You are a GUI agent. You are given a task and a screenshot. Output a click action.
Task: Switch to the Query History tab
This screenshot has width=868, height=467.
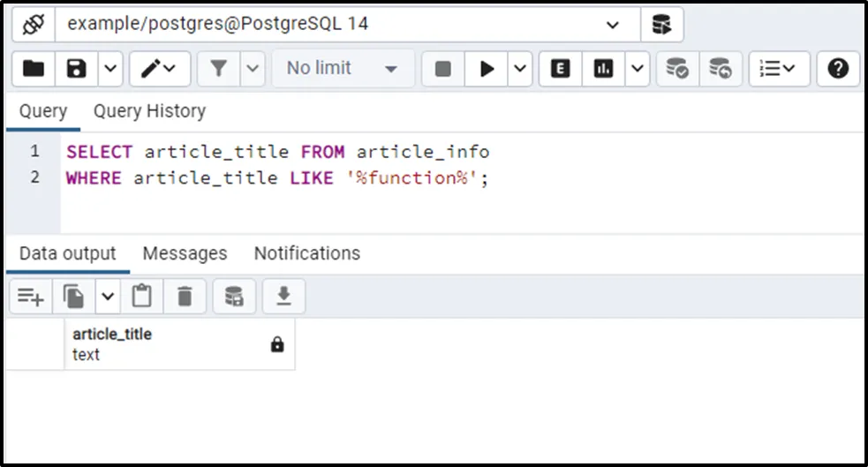coord(149,111)
